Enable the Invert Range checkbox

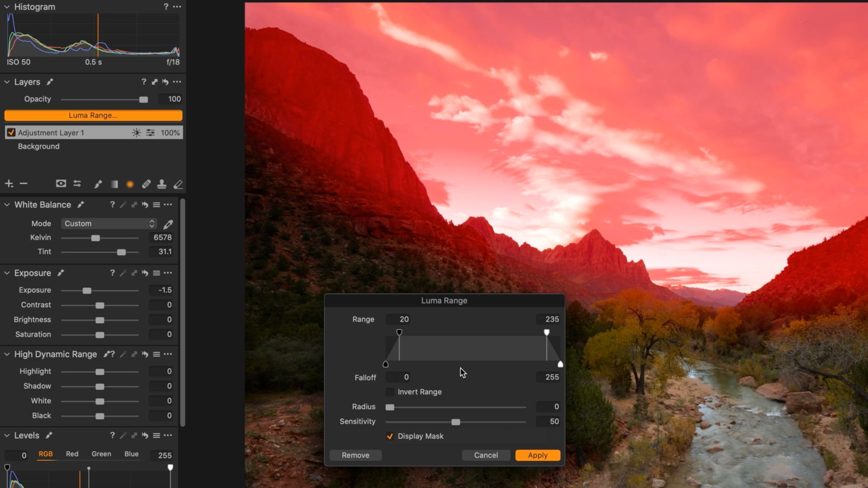(x=390, y=391)
